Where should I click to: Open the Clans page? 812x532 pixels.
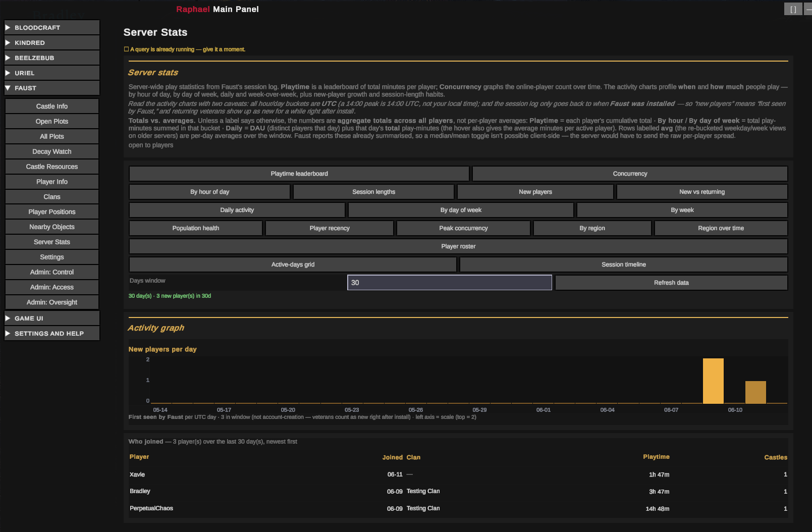point(52,197)
